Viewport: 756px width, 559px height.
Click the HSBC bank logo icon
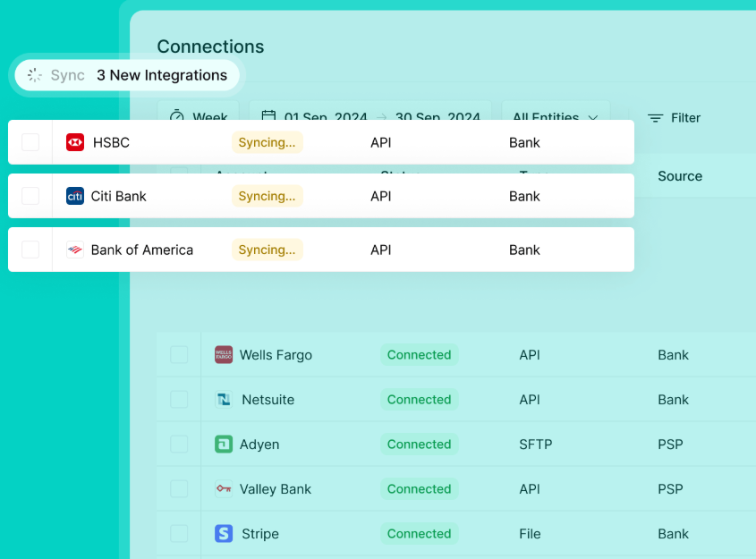tap(75, 142)
